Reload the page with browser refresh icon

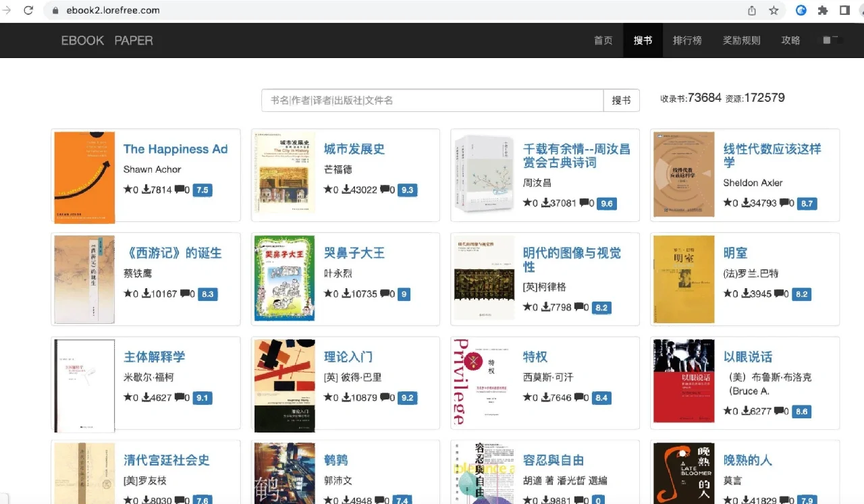click(x=28, y=10)
